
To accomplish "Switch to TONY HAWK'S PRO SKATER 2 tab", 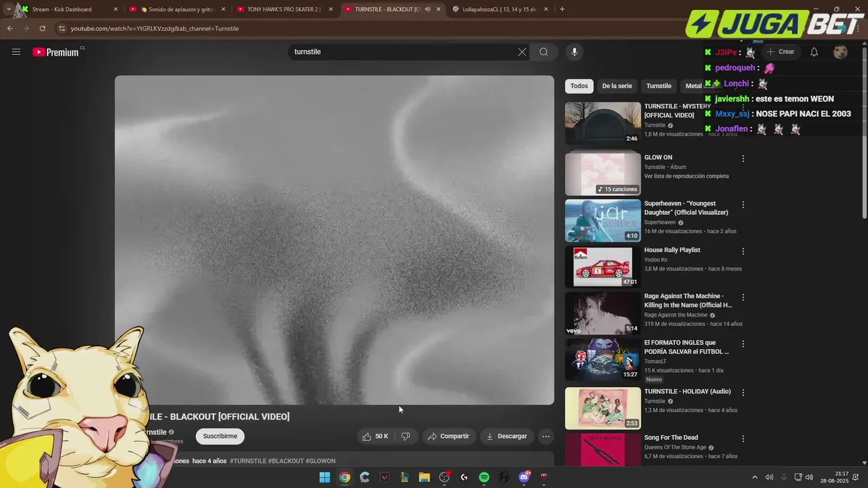I will tap(285, 9).
